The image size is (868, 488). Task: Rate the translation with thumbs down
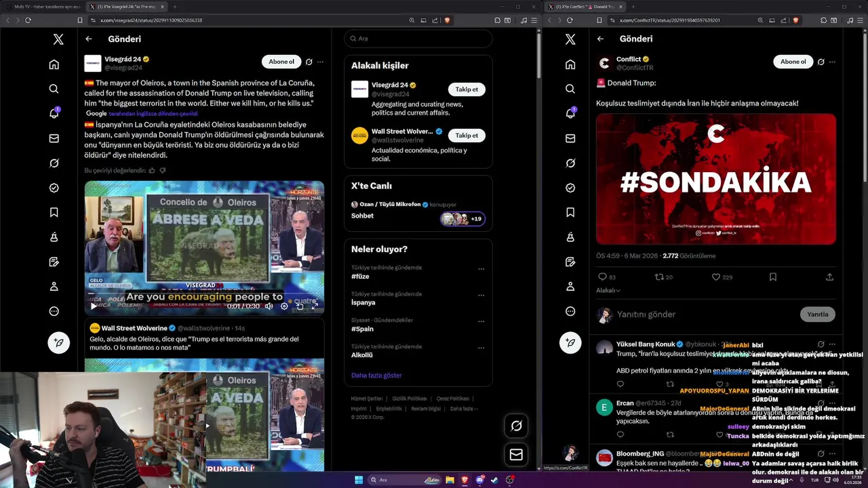[162, 171]
